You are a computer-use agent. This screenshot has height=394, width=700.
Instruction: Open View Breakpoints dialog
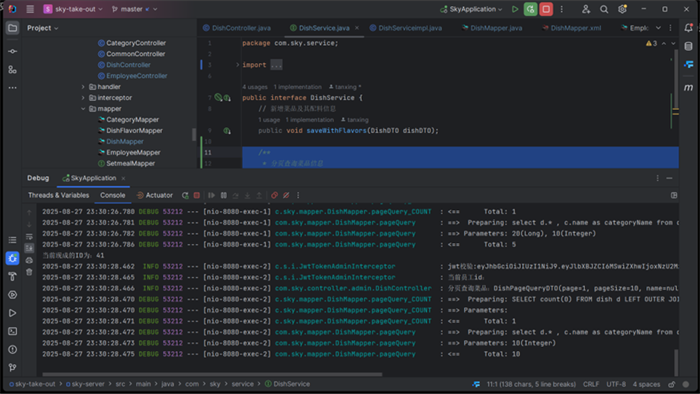274,195
